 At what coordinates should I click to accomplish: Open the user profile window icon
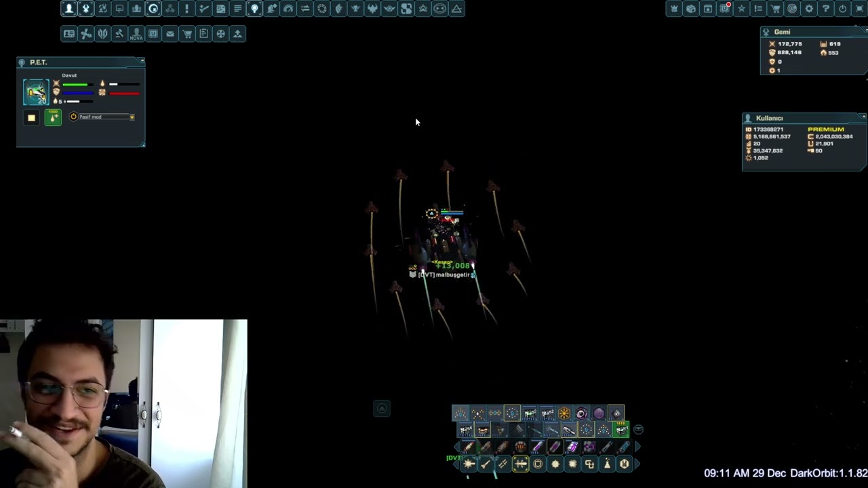[x=68, y=9]
